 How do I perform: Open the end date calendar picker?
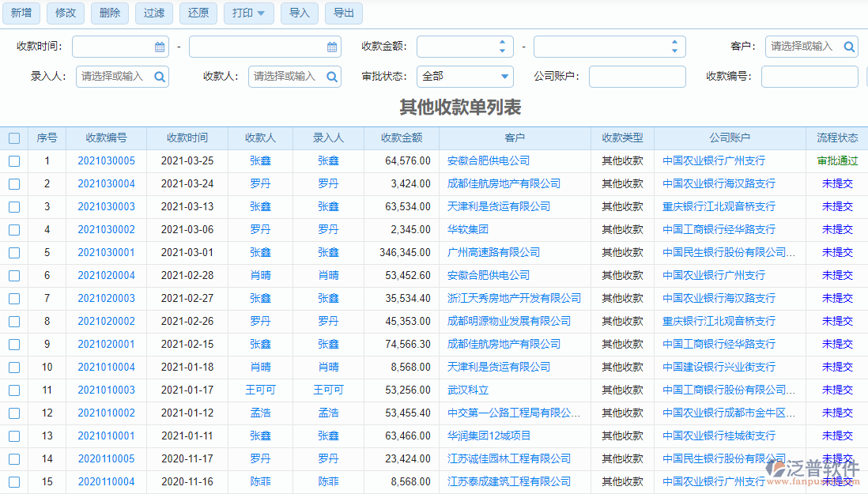pos(333,47)
